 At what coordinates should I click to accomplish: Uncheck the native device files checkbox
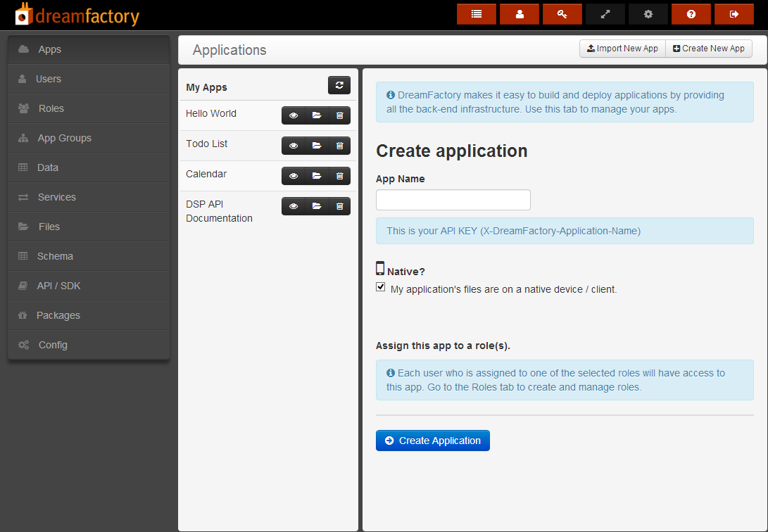[381, 287]
